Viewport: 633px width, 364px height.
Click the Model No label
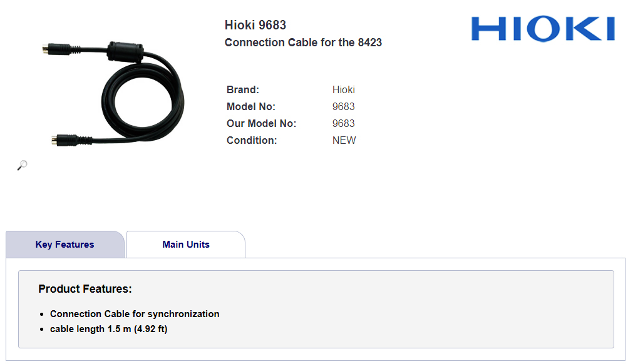pos(251,106)
